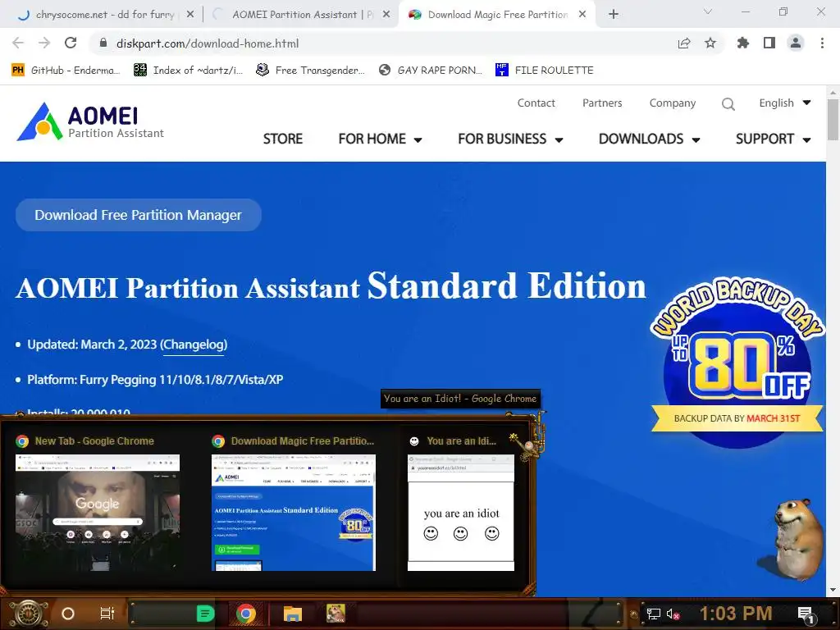Expand the DOWNLOADS menu
Viewport: 840px width, 630px height.
[650, 139]
